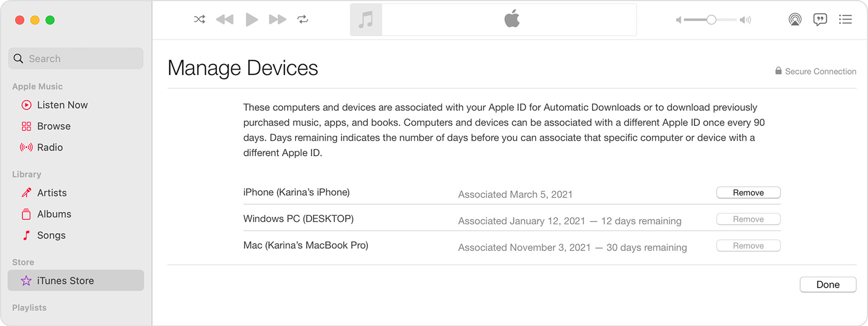This screenshot has width=868, height=326.
Task: Show song lyrics
Action: coord(820,19)
